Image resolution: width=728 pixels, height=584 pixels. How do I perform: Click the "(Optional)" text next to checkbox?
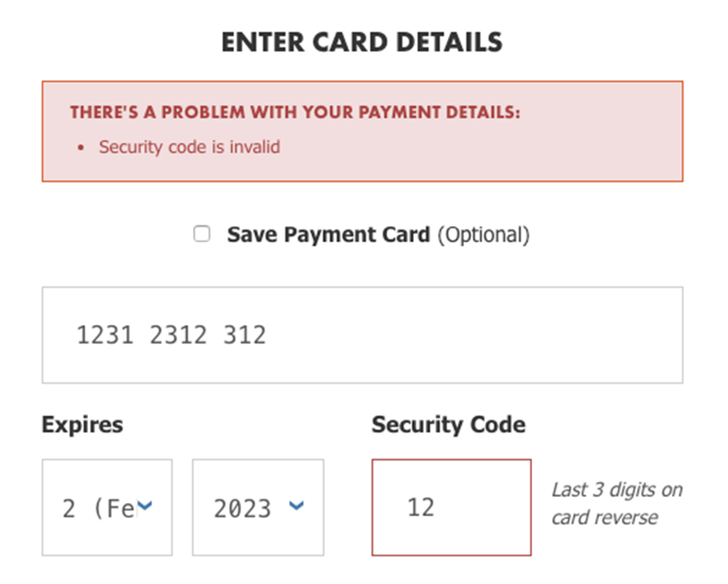483,235
